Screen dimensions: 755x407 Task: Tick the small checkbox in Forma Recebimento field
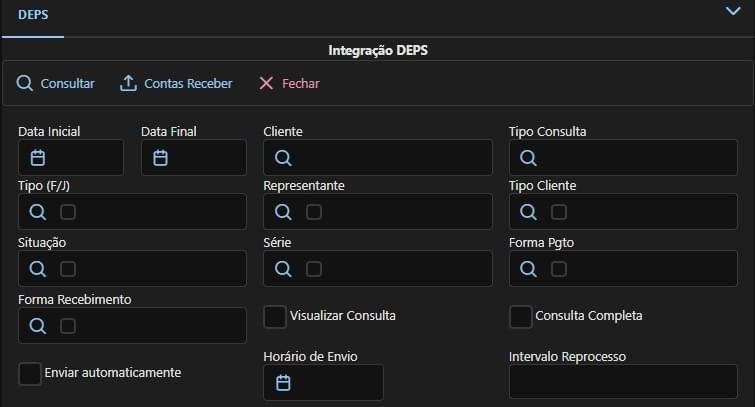68,326
